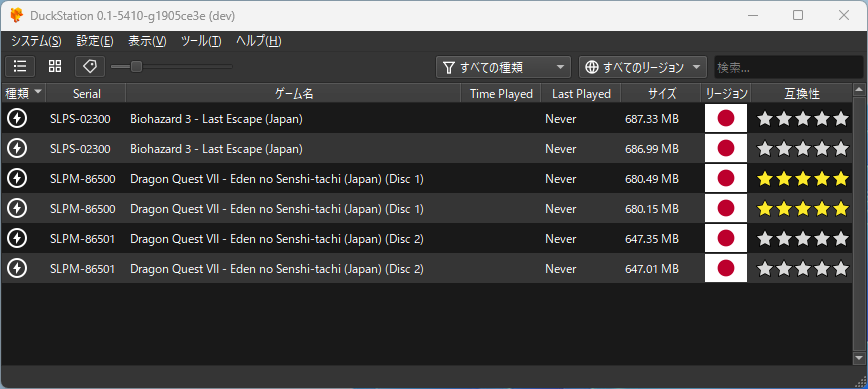This screenshot has width=868, height=389.
Task: Click the Japan flag in the 687.33 MB row
Action: pos(726,118)
